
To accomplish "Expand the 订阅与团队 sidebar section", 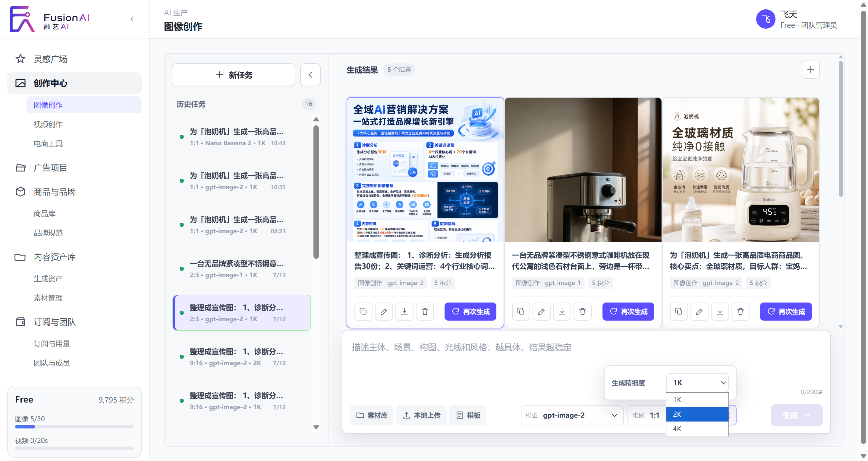I will (74, 322).
